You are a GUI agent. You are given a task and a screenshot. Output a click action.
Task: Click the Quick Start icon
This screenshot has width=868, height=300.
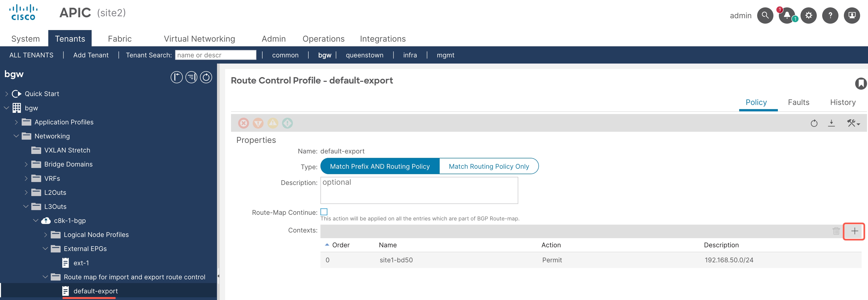pyautogui.click(x=17, y=94)
